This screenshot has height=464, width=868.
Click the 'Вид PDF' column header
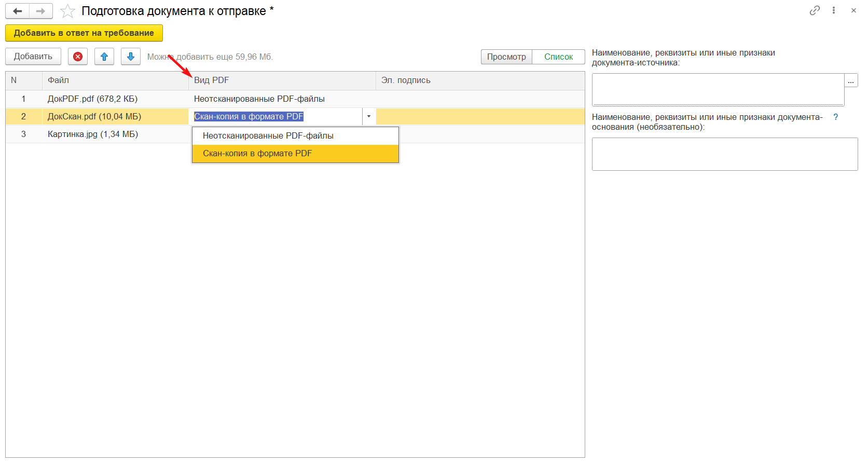point(282,80)
